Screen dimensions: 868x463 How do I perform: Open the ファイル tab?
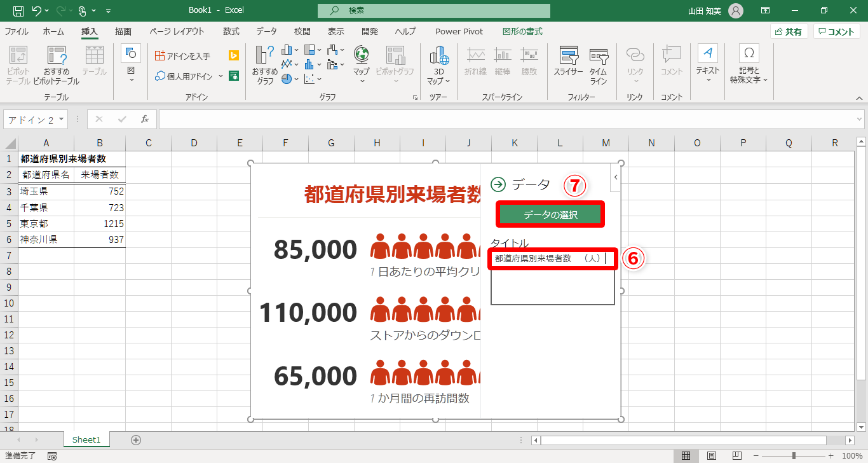point(17,31)
